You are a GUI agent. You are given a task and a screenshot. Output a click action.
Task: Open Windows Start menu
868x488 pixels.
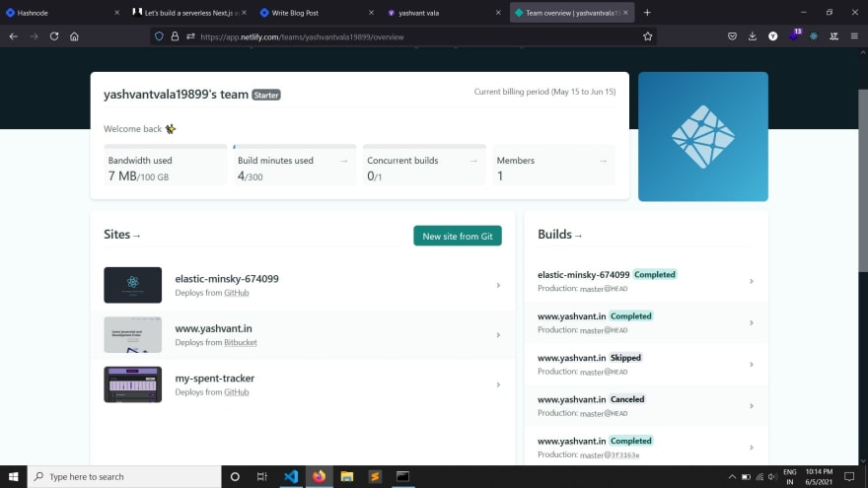point(13,476)
